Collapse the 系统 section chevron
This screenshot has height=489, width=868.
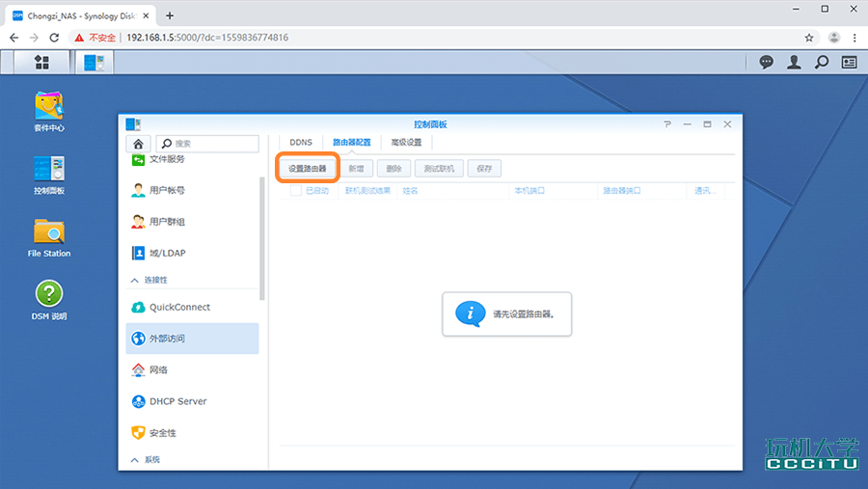coord(133,460)
